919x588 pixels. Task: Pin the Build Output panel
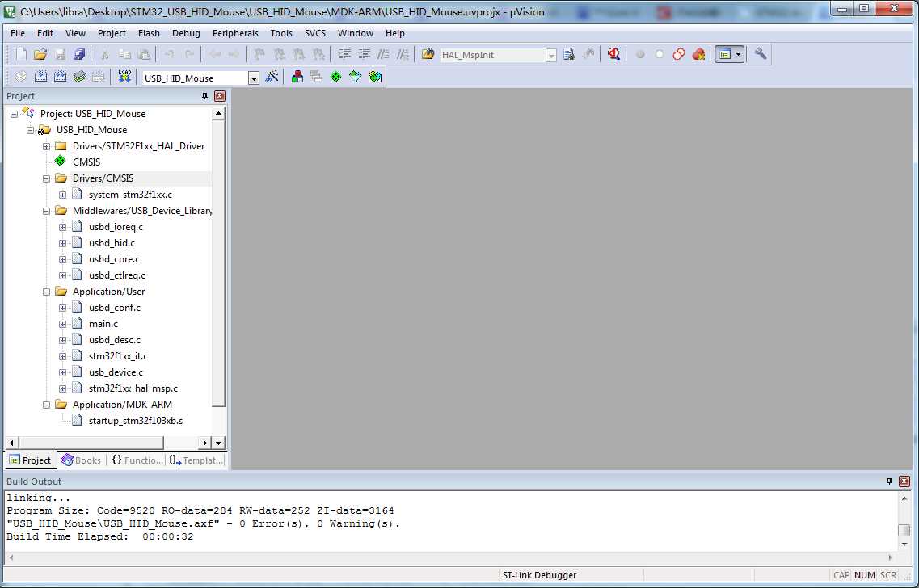click(889, 481)
